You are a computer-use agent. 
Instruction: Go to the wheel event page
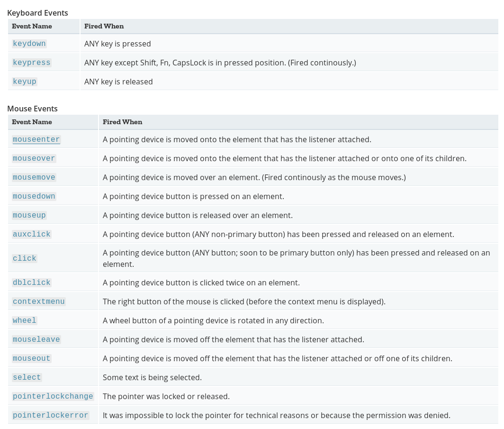click(x=25, y=320)
